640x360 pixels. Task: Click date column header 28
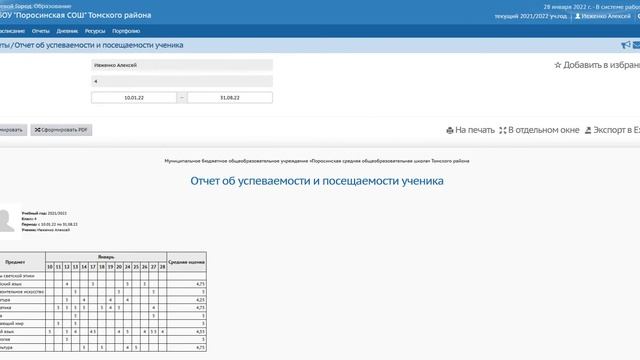[x=162, y=267]
